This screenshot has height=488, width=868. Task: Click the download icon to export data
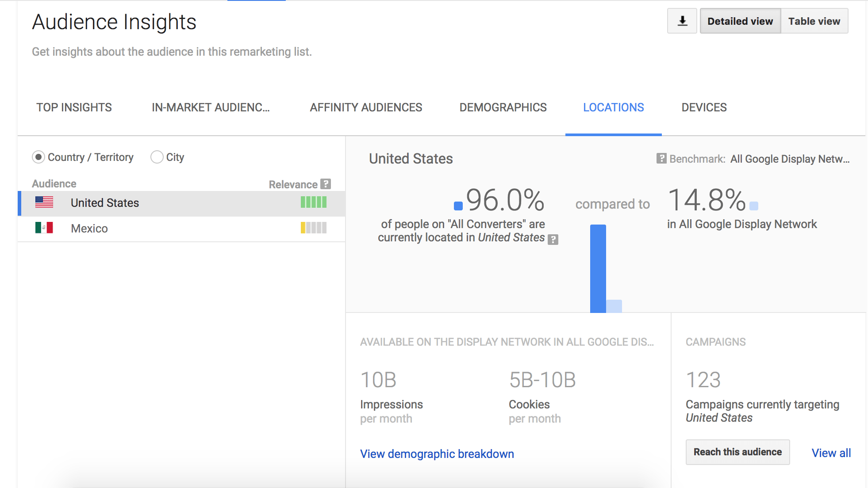click(682, 21)
